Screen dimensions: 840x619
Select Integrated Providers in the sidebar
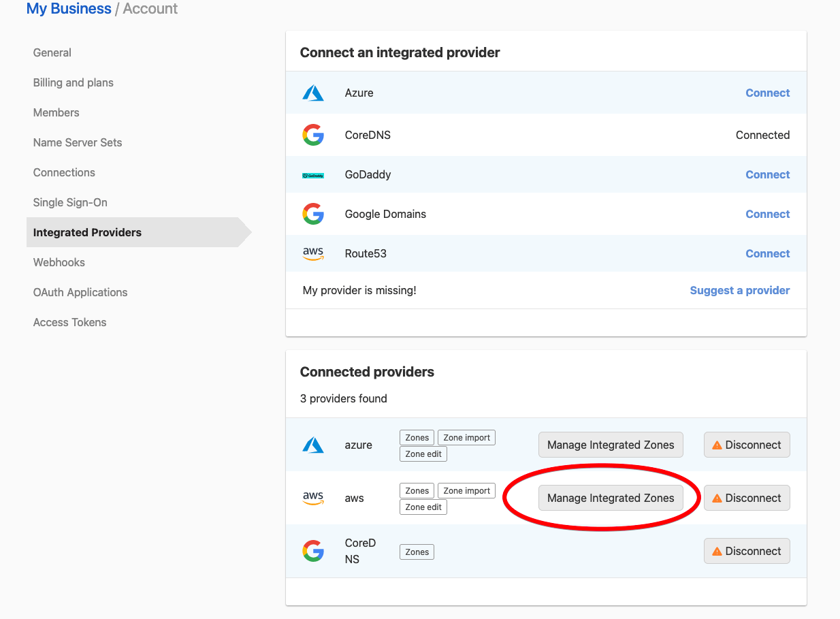click(x=86, y=232)
